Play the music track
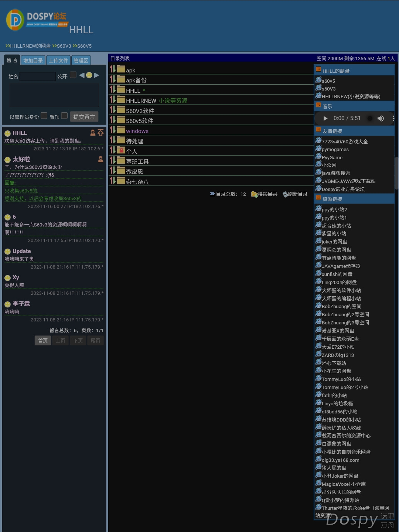 point(325,118)
